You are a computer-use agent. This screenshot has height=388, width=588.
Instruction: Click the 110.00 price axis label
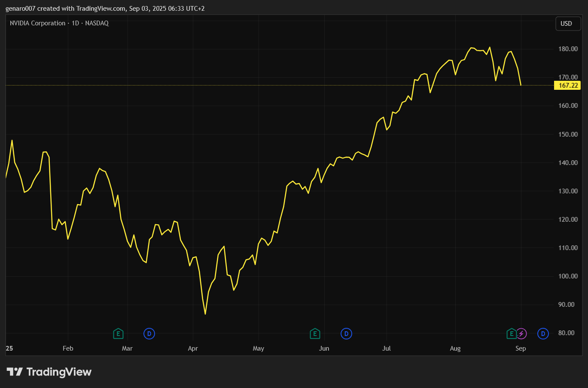pos(568,247)
